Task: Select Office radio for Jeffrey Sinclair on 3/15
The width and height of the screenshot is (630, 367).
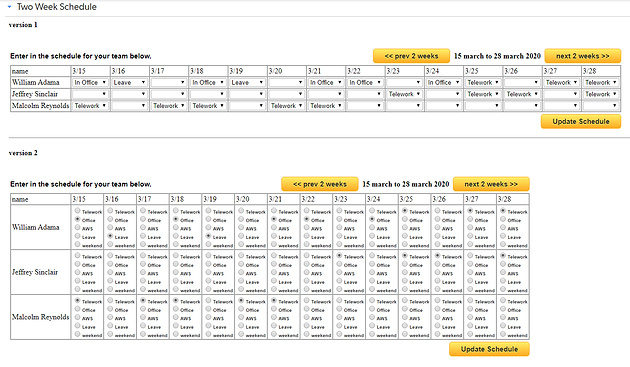Action: (x=78, y=264)
